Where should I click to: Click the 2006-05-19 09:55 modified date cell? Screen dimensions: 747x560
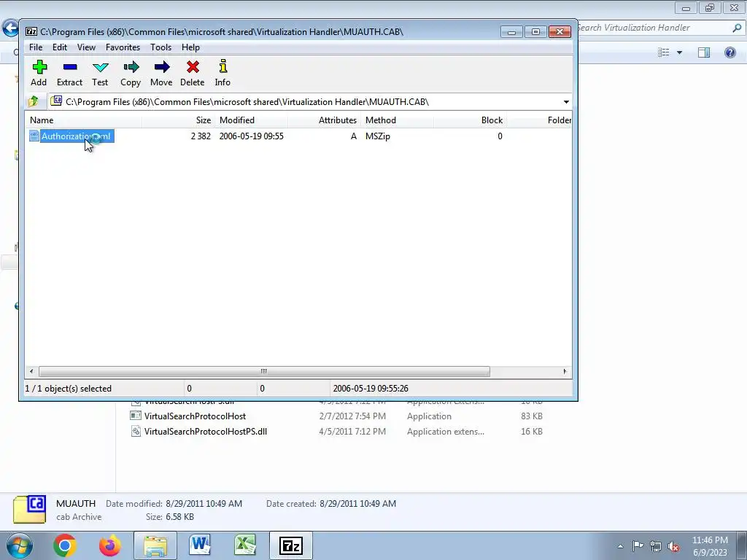pyautogui.click(x=251, y=136)
